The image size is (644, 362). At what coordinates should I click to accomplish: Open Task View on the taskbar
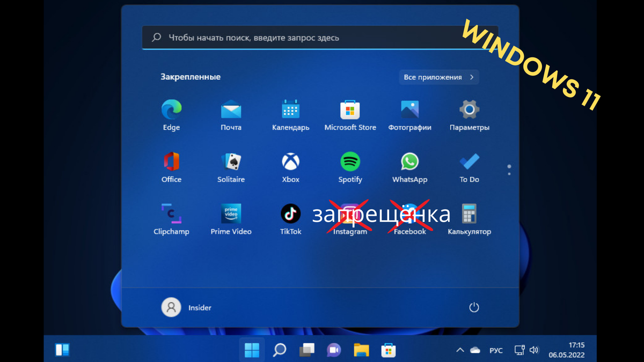point(306,350)
